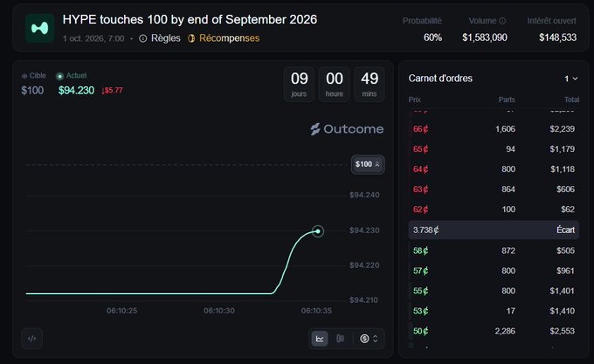This screenshot has height=364, width=594.
Task: Click the market title HYPE touches 100
Action: pyautogui.click(x=190, y=20)
